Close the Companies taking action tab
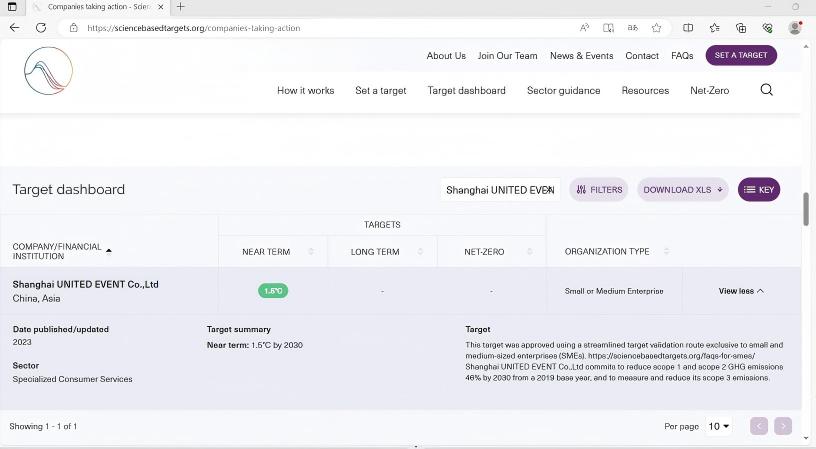This screenshot has height=449, width=816. (161, 7)
